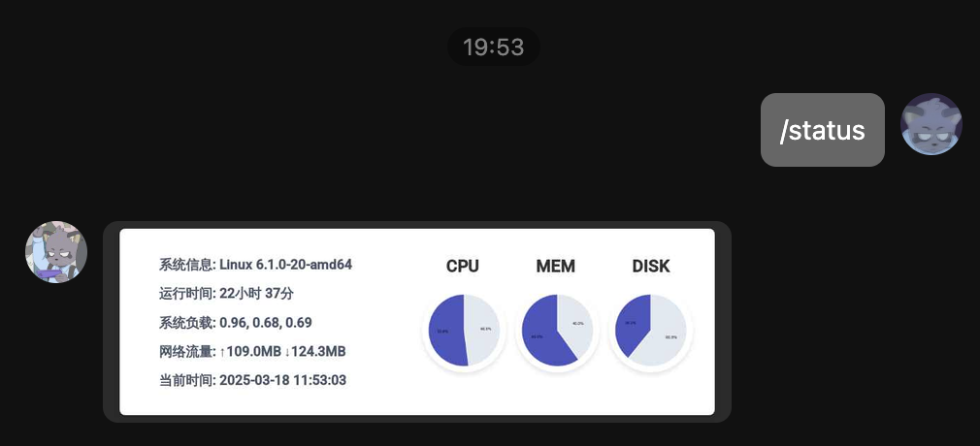The width and height of the screenshot is (980, 446).
Task: Click the CPU heading label
Action: tap(463, 266)
